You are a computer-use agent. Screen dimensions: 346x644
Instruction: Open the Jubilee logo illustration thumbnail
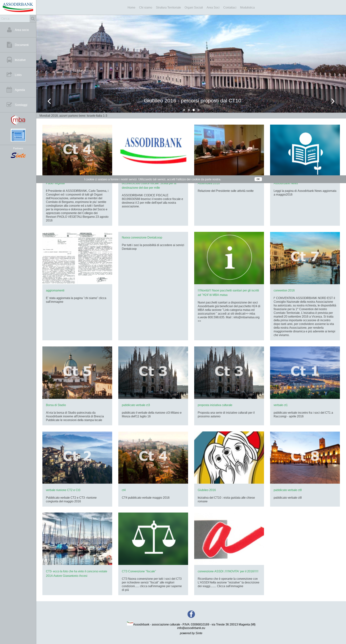tap(229, 458)
